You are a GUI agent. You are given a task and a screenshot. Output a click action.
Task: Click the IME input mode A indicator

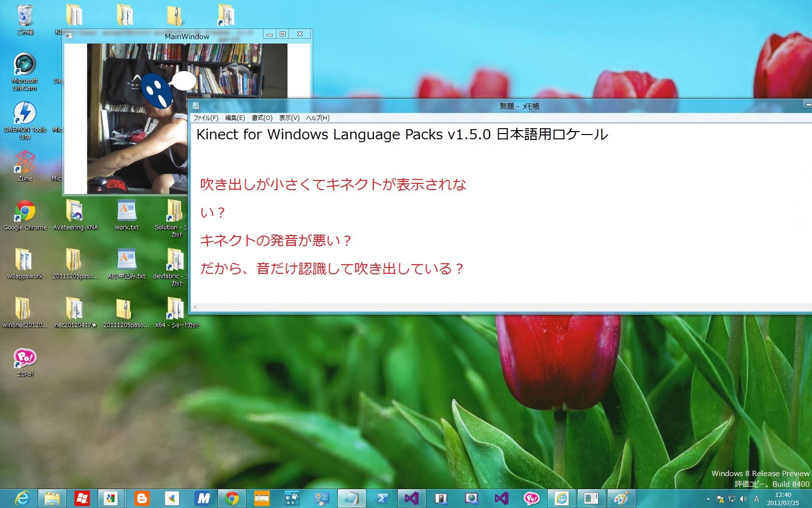[756, 499]
